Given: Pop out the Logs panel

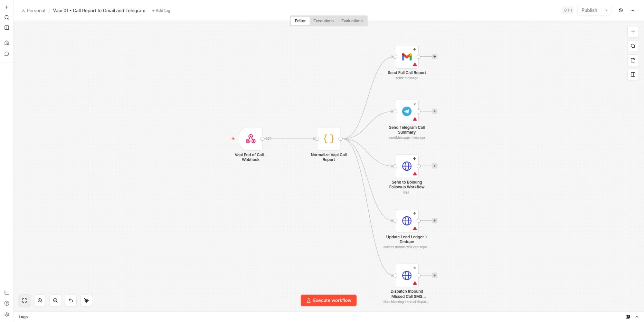Looking at the screenshot, I should tap(628, 317).
